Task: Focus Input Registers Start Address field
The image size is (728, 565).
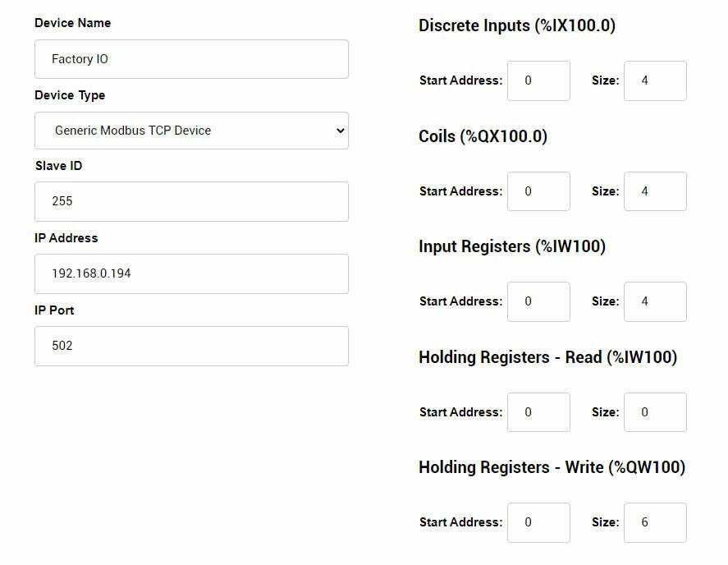Action: pyautogui.click(x=538, y=301)
